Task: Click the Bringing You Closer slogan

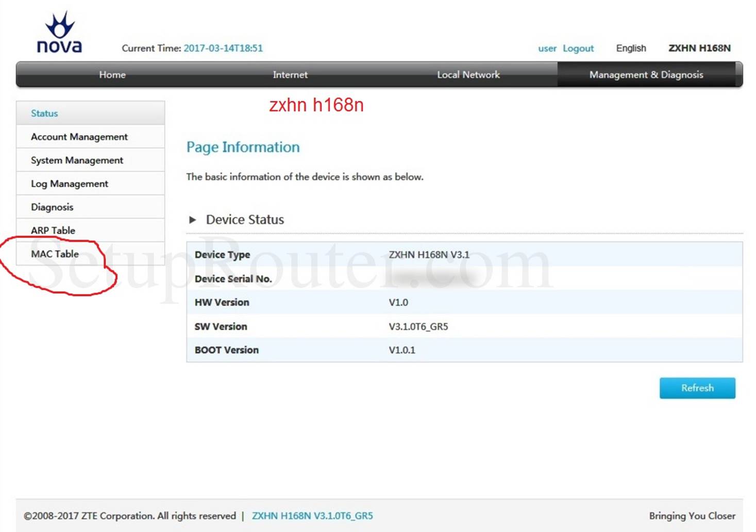Action: 692,516
